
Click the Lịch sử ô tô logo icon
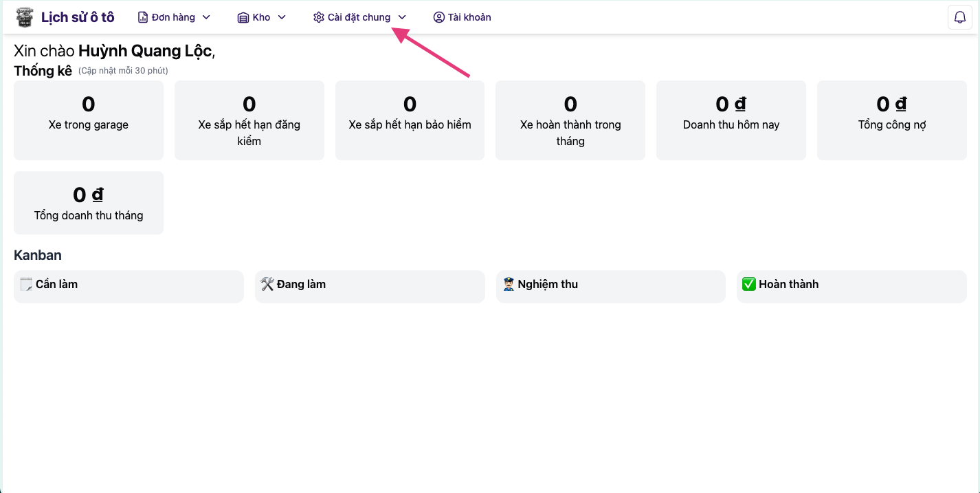pos(25,17)
